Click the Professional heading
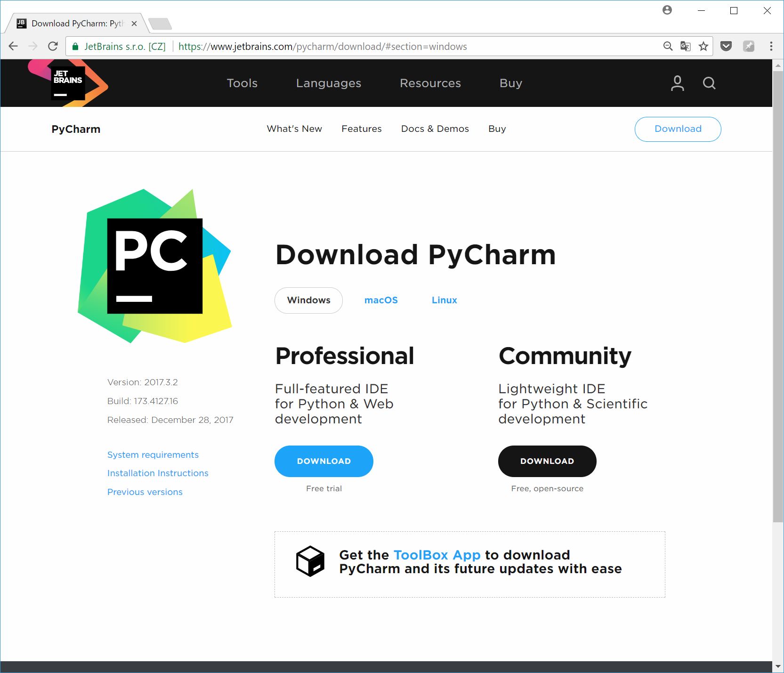 pos(345,356)
